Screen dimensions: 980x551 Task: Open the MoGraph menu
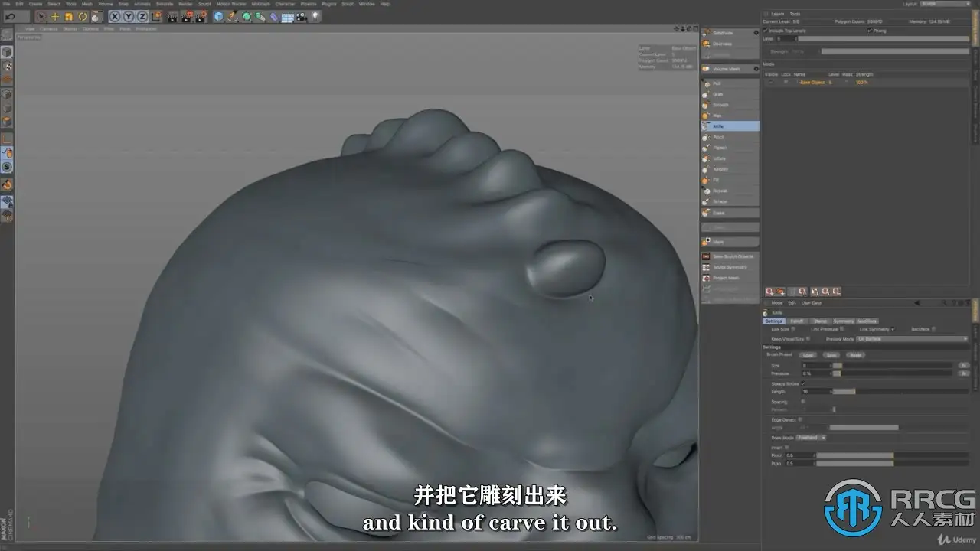261,4
